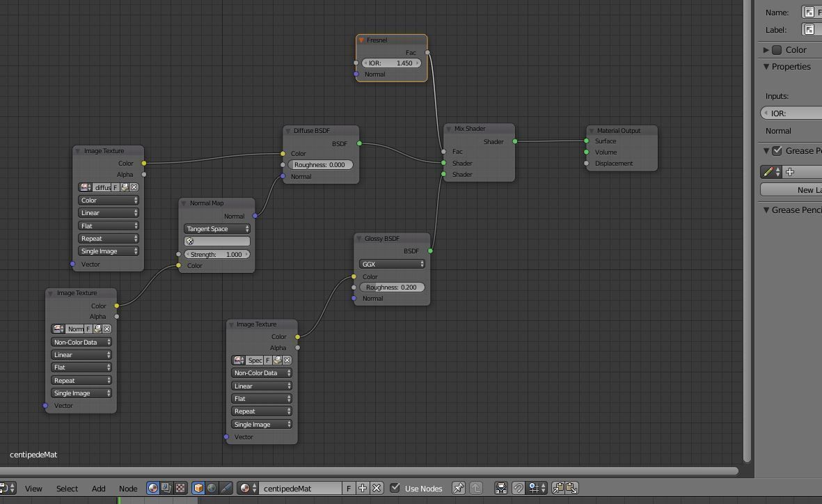Pin the node tree with pin icon
This screenshot has height=504, width=822.
pyautogui.click(x=458, y=488)
